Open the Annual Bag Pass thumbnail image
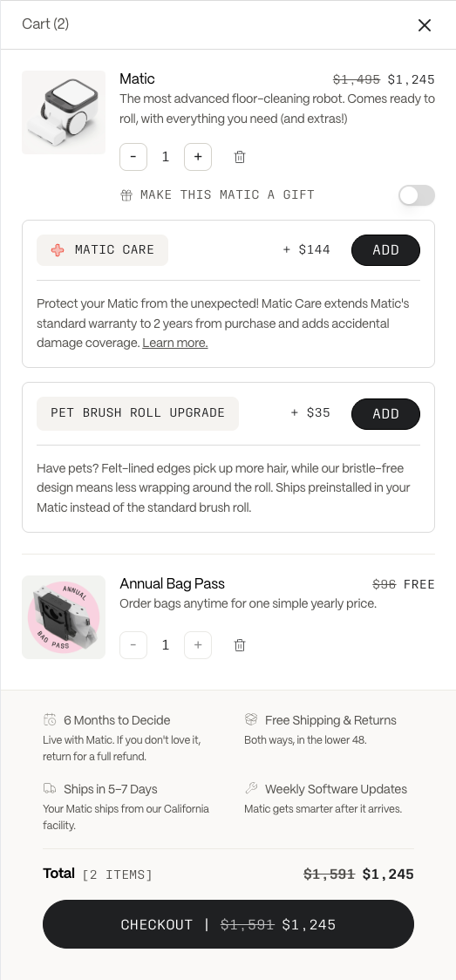The width and height of the screenshot is (456, 980). (x=64, y=617)
